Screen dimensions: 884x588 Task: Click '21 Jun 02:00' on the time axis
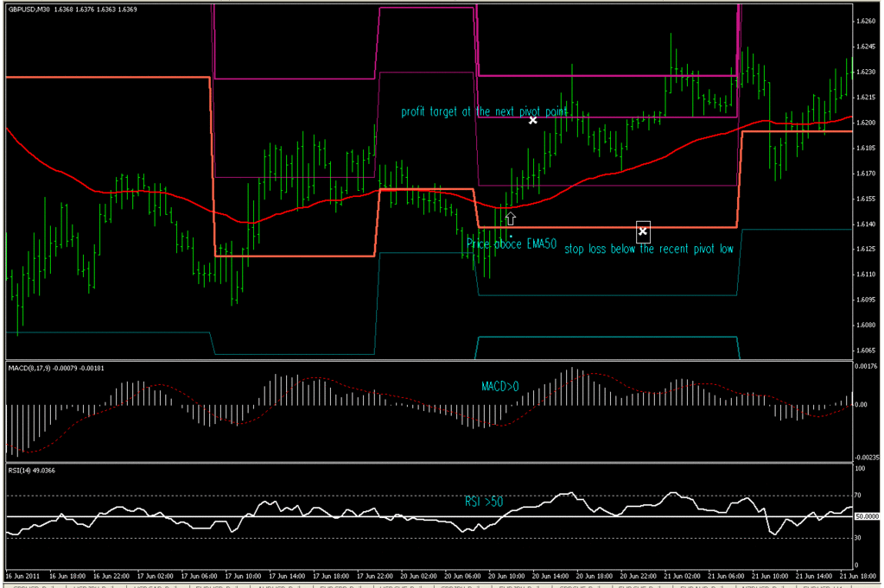pyautogui.click(x=683, y=576)
